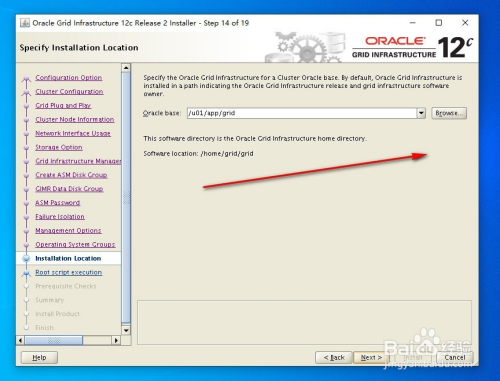Open Root script execution step
This screenshot has height=381, width=500.
[x=69, y=272]
